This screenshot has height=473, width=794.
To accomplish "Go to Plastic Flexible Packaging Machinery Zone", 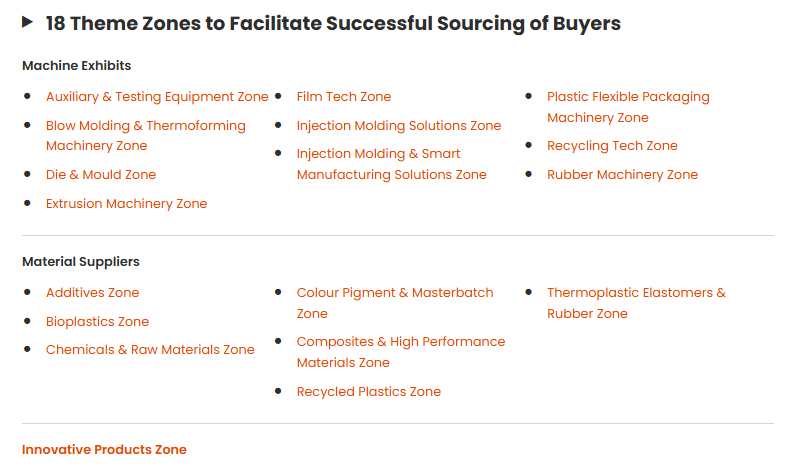I will point(627,97).
